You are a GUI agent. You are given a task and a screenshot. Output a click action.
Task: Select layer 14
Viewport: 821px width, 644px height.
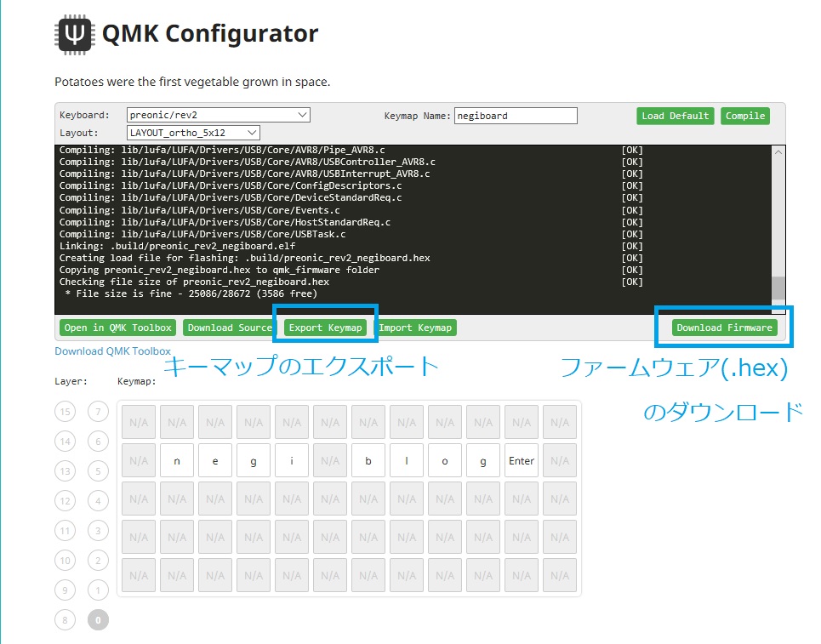point(65,442)
